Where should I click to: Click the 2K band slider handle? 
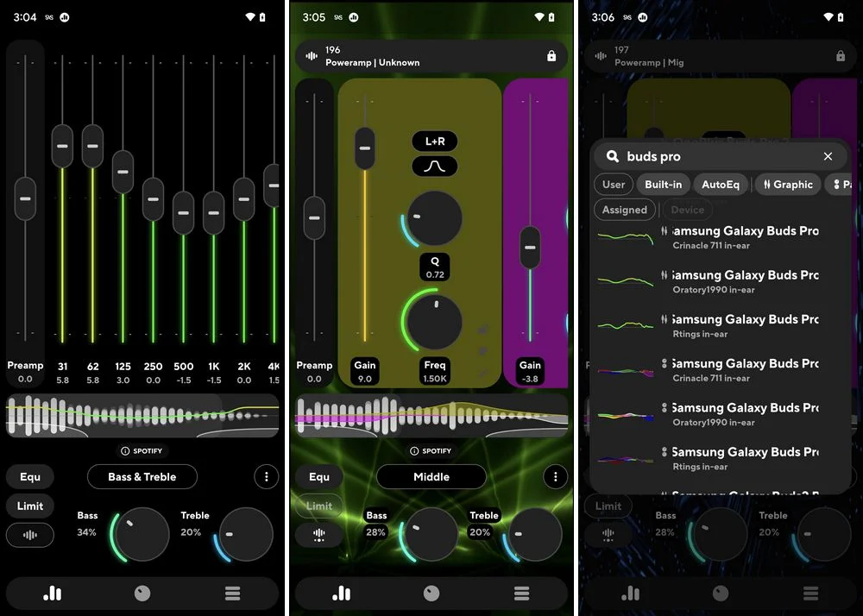[x=244, y=199]
